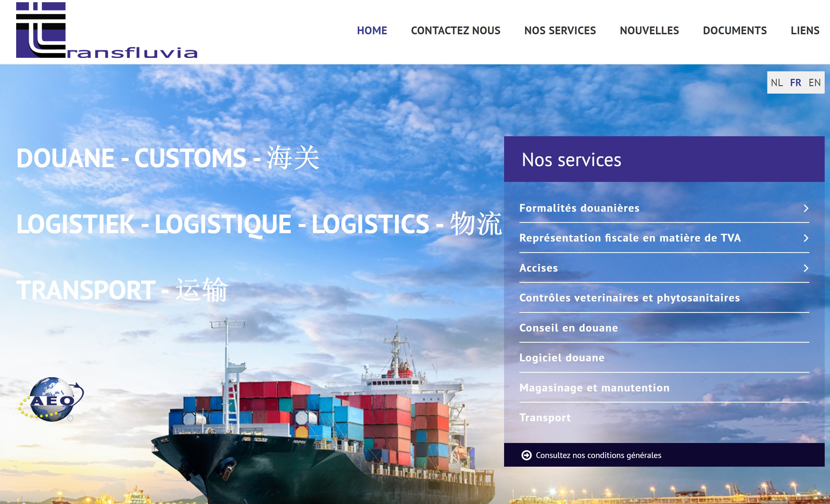Expand the Accises chevron arrow
This screenshot has height=504, width=830.
(806, 268)
